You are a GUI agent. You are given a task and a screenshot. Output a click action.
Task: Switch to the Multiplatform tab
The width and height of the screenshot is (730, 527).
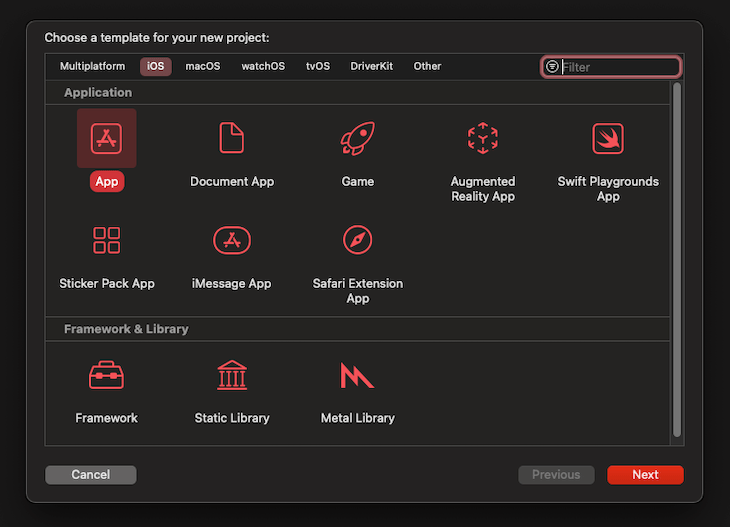(92, 66)
